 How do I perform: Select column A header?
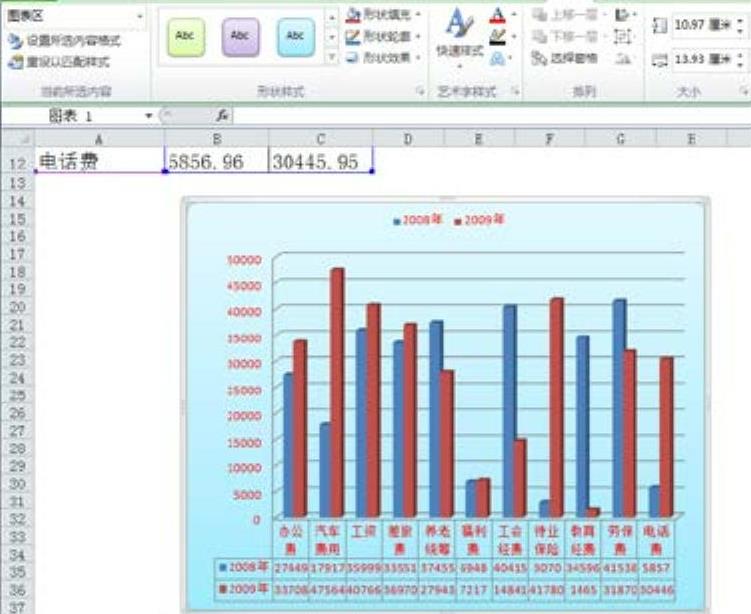pyautogui.click(x=99, y=139)
